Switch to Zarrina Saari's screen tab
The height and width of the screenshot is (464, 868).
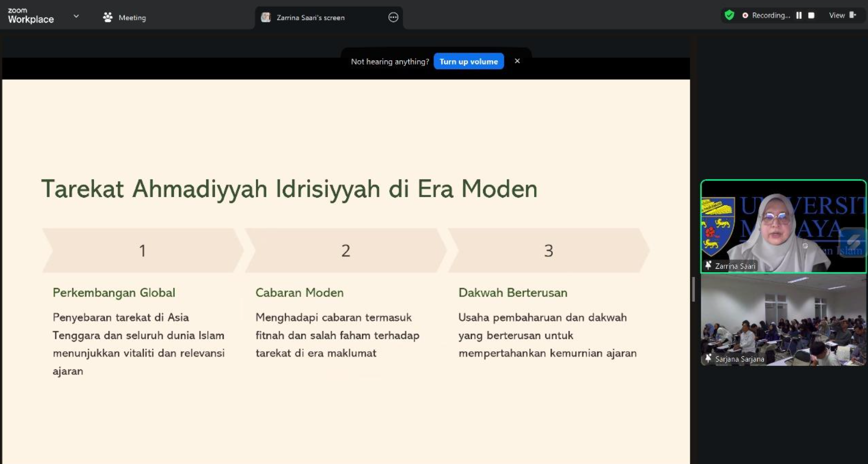pos(310,18)
